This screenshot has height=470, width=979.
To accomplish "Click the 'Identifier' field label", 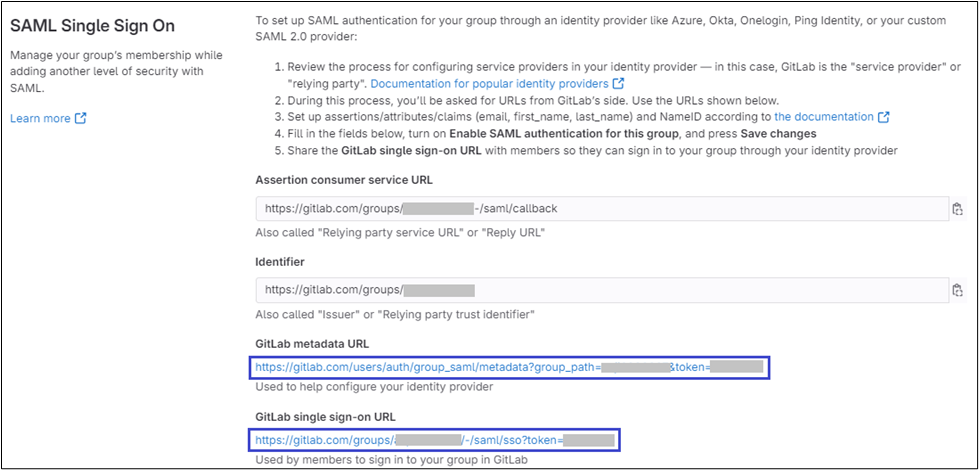I will (x=280, y=261).
